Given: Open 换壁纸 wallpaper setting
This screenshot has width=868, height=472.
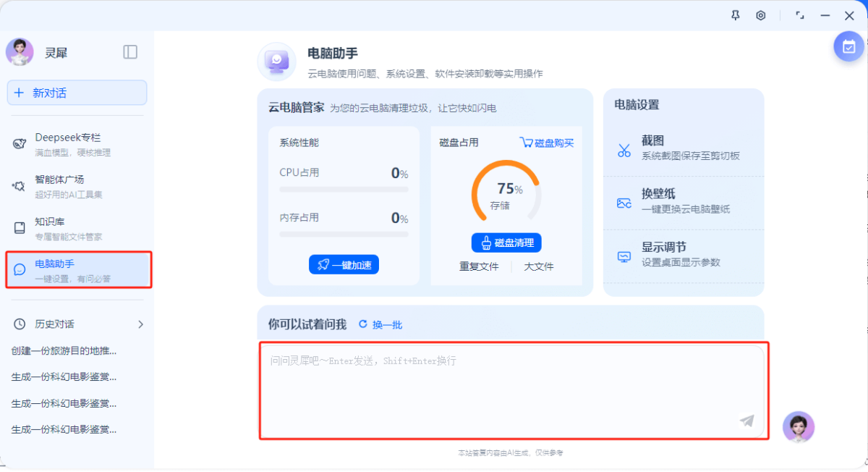Looking at the screenshot, I should click(x=683, y=201).
